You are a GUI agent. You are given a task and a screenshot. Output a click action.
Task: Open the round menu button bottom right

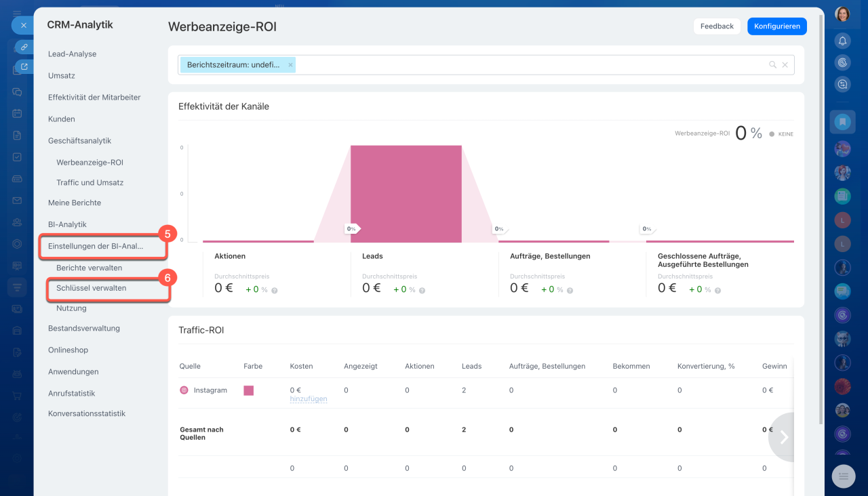[843, 477]
